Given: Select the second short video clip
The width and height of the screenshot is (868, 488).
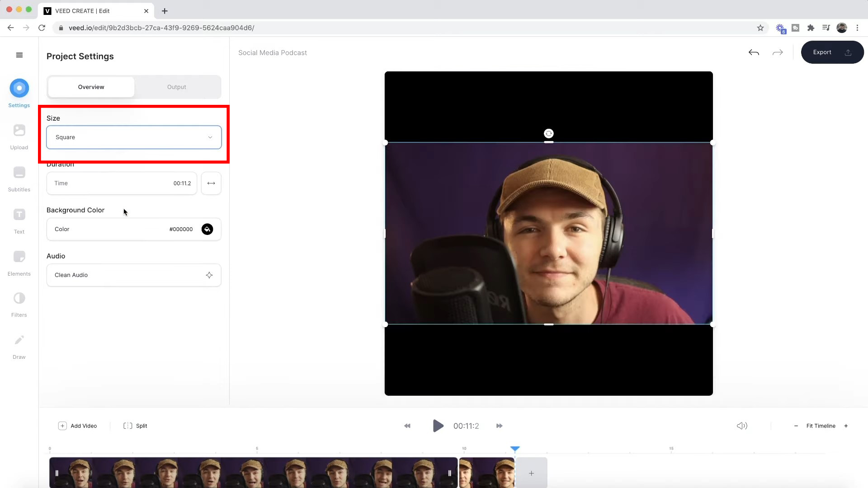Looking at the screenshot, I should [487, 473].
